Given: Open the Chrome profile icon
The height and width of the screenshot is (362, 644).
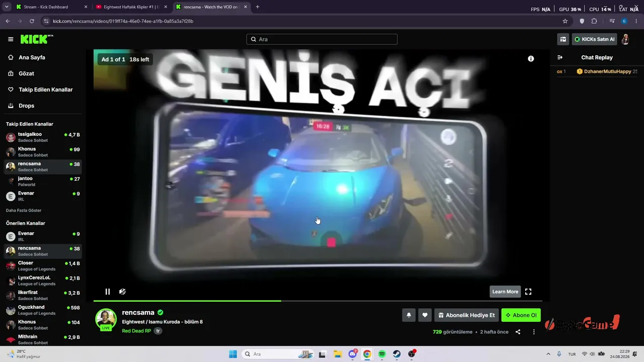Looking at the screenshot, I should point(624,21).
